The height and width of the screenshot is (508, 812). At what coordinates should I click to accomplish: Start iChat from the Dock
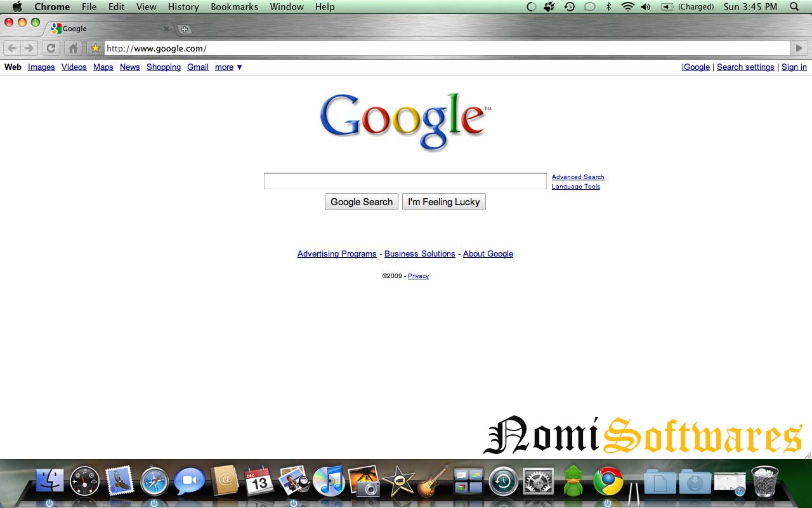point(188,481)
